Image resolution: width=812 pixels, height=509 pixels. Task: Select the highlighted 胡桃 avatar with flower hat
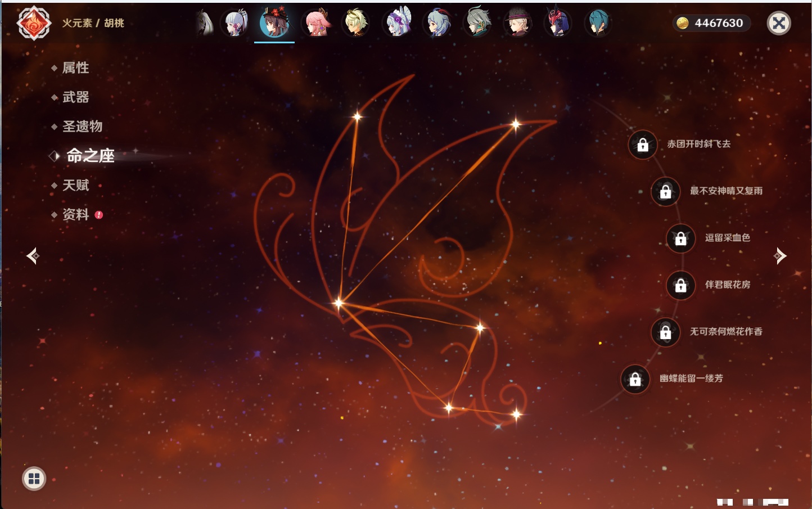274,23
